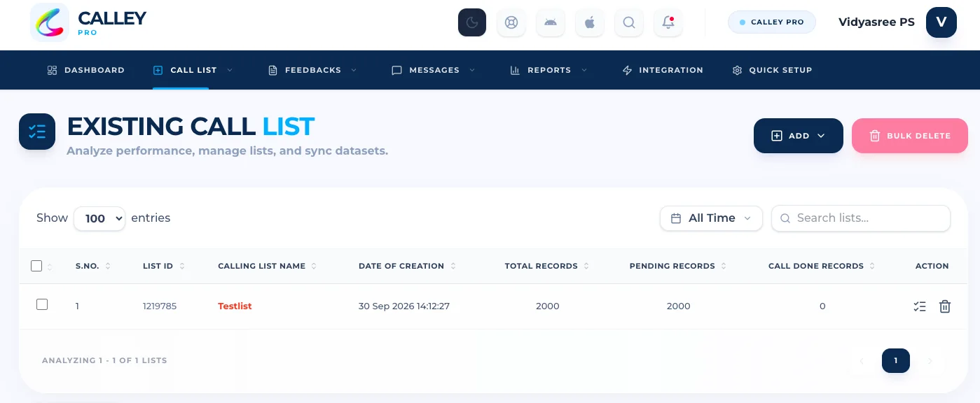
Task: Open the Quick Setup menu item
Action: (772, 70)
